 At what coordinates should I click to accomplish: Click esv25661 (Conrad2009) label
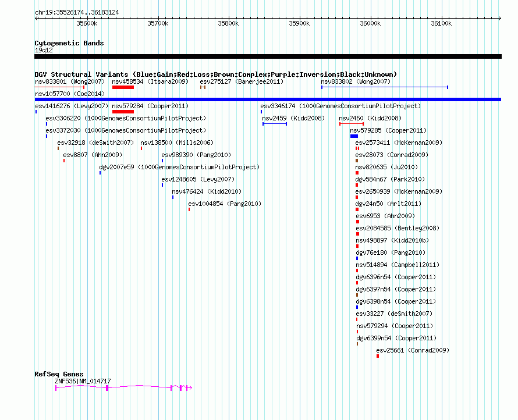(x=413, y=350)
